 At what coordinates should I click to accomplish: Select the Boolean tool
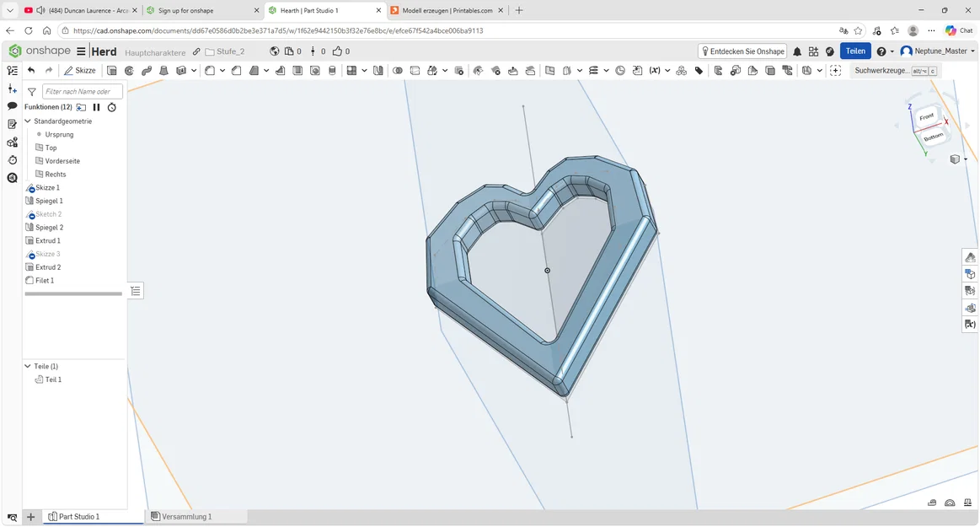click(x=398, y=71)
